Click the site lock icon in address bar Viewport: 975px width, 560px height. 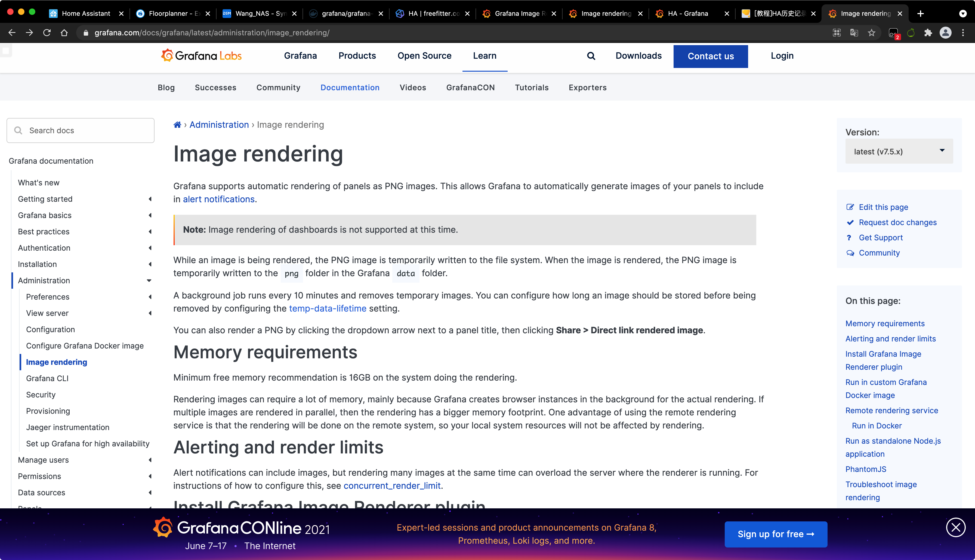(x=86, y=33)
